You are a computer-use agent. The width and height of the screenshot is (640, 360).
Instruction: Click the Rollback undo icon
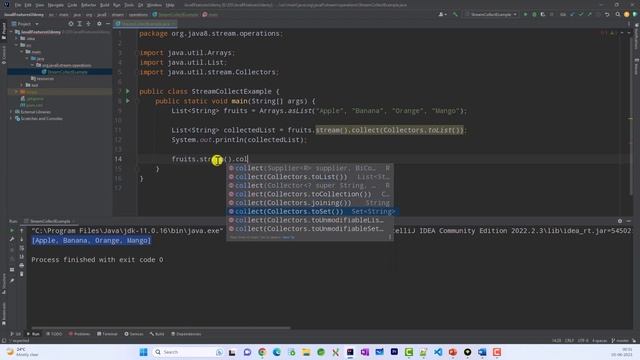[x=607, y=14]
